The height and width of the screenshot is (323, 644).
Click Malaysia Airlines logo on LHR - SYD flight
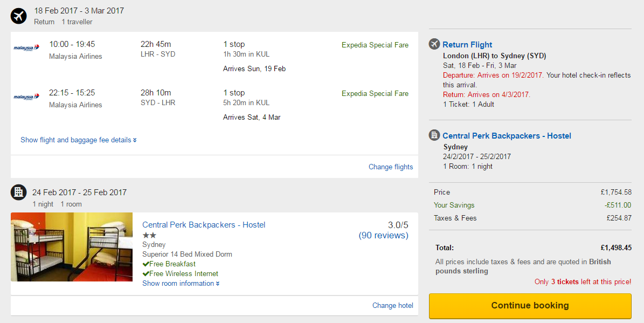(26, 47)
